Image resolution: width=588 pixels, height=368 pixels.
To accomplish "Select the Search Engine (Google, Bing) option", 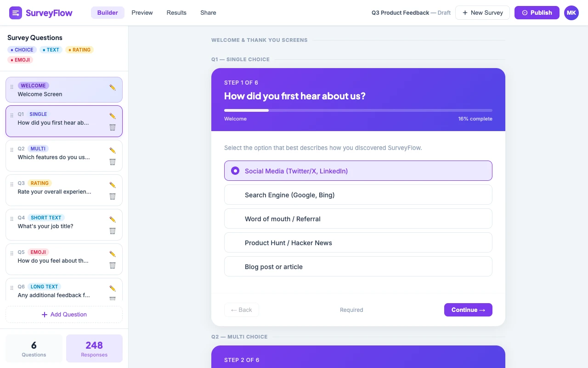I will tap(358, 195).
